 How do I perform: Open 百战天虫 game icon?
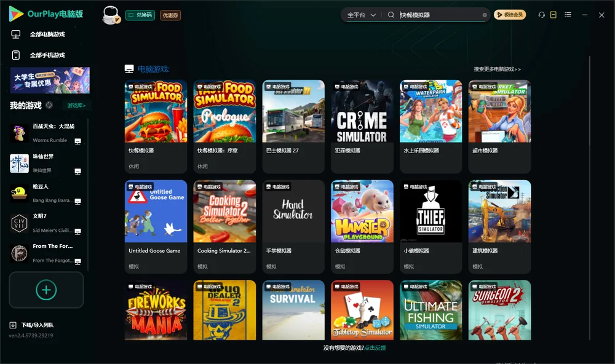[19, 133]
